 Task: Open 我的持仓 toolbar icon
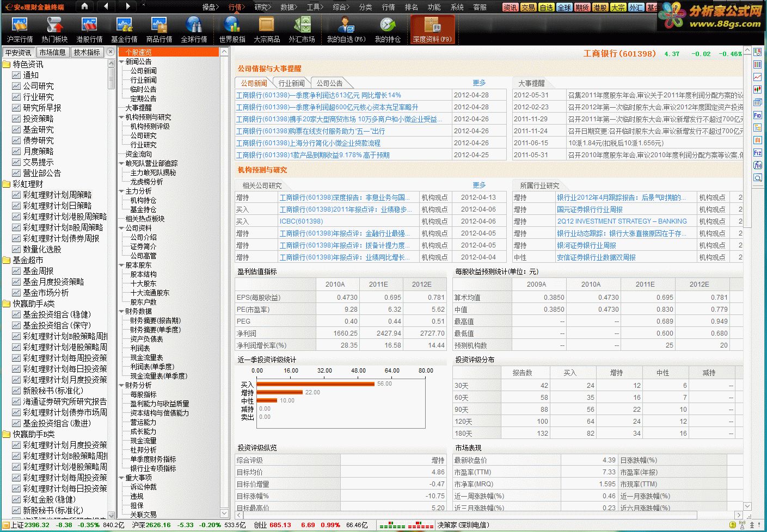[388, 29]
